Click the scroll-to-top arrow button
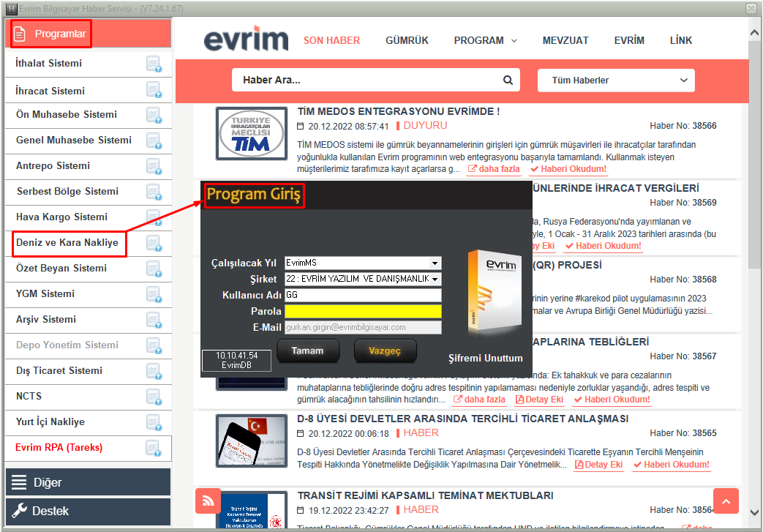 tap(726, 501)
